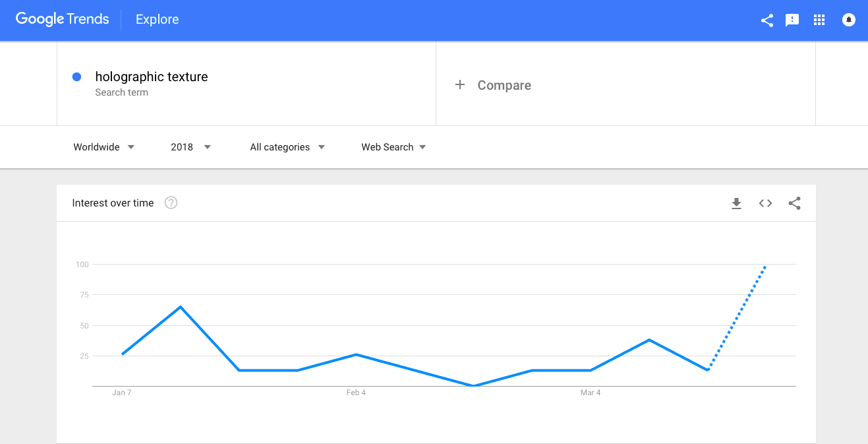Open the 2018 time range dropdown
Viewport: 868px width, 444px height.
[191, 147]
